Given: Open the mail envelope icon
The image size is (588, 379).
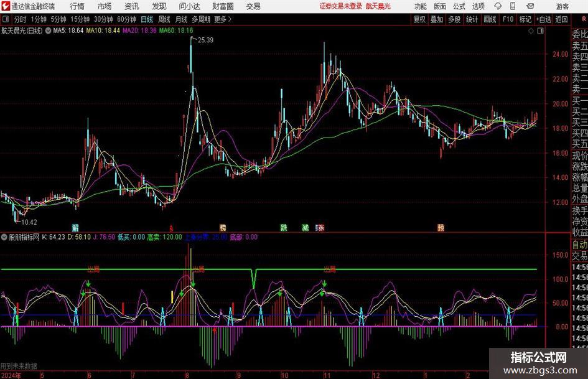Looking at the screenshot, I should (x=530, y=6).
